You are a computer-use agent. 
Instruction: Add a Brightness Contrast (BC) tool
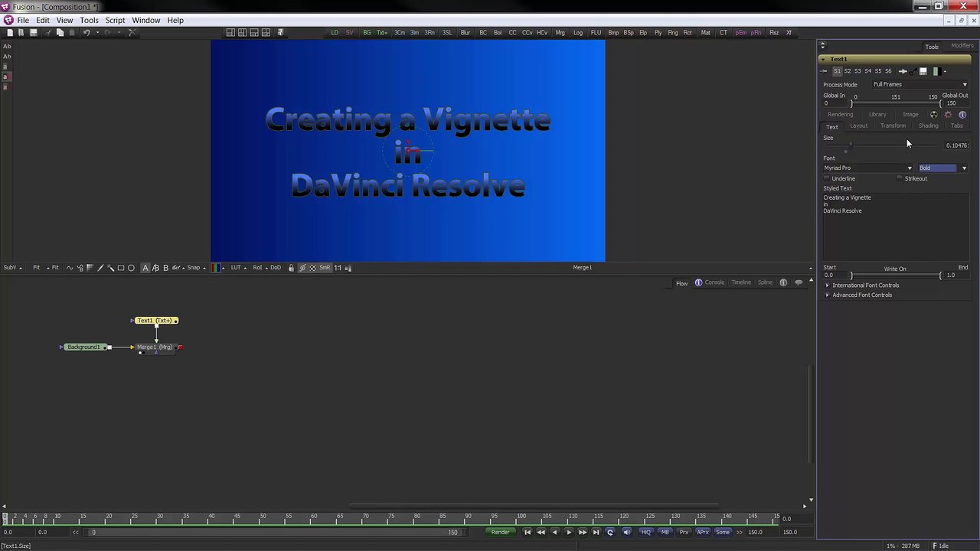pyautogui.click(x=483, y=32)
